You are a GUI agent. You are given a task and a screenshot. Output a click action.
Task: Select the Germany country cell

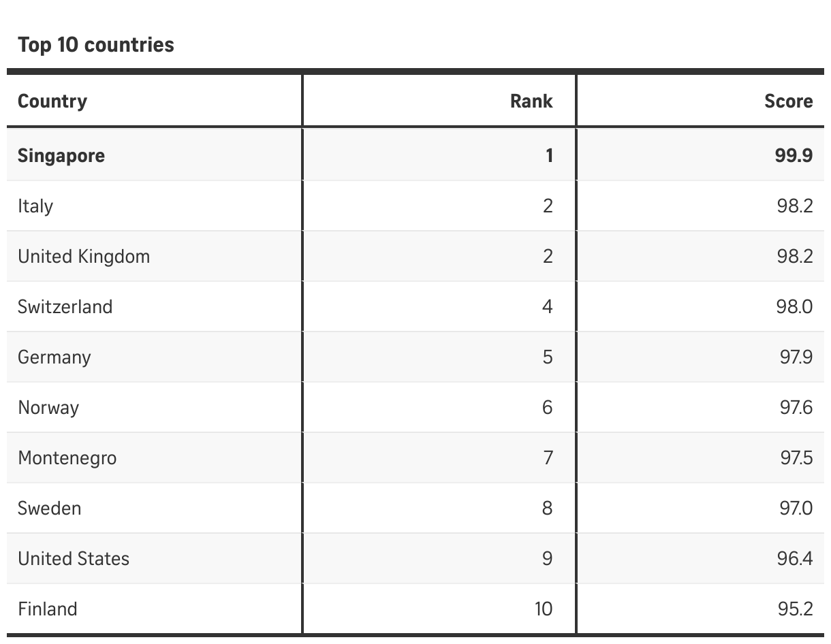[x=54, y=357]
